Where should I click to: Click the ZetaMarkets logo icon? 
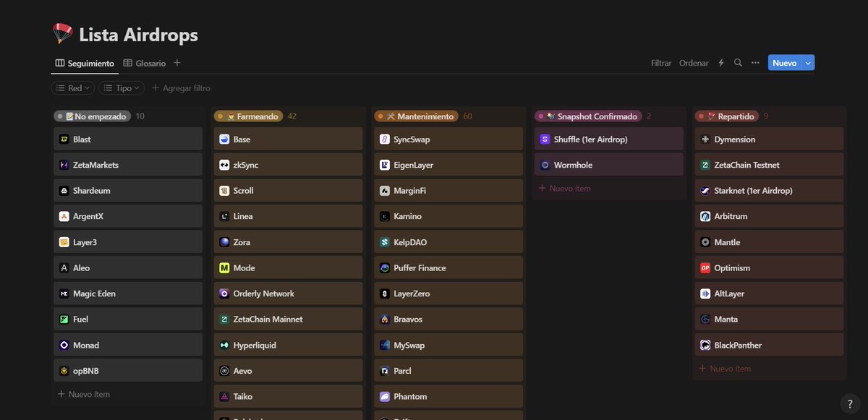coord(64,165)
